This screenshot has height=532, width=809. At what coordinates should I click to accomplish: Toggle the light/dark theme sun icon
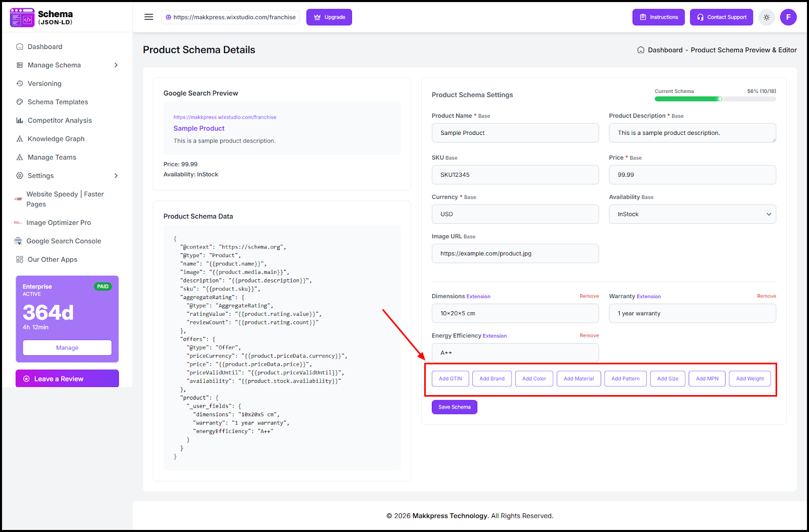pos(767,17)
